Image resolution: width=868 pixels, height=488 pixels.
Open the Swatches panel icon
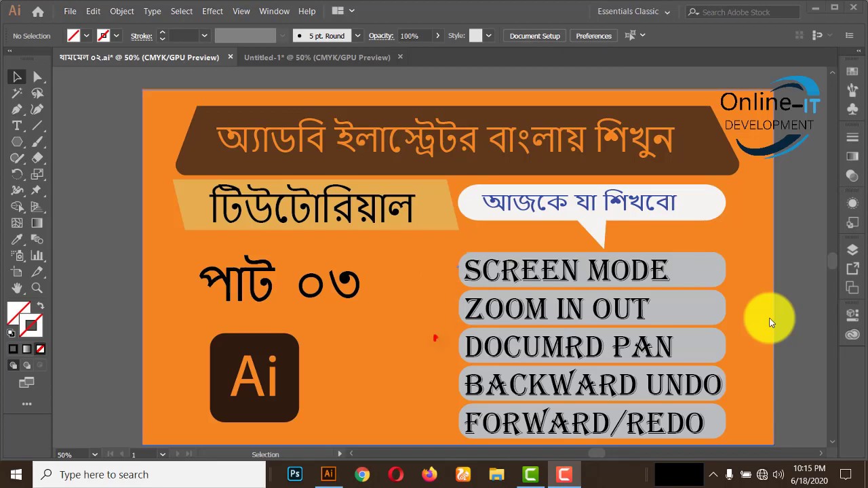pyautogui.click(x=852, y=72)
